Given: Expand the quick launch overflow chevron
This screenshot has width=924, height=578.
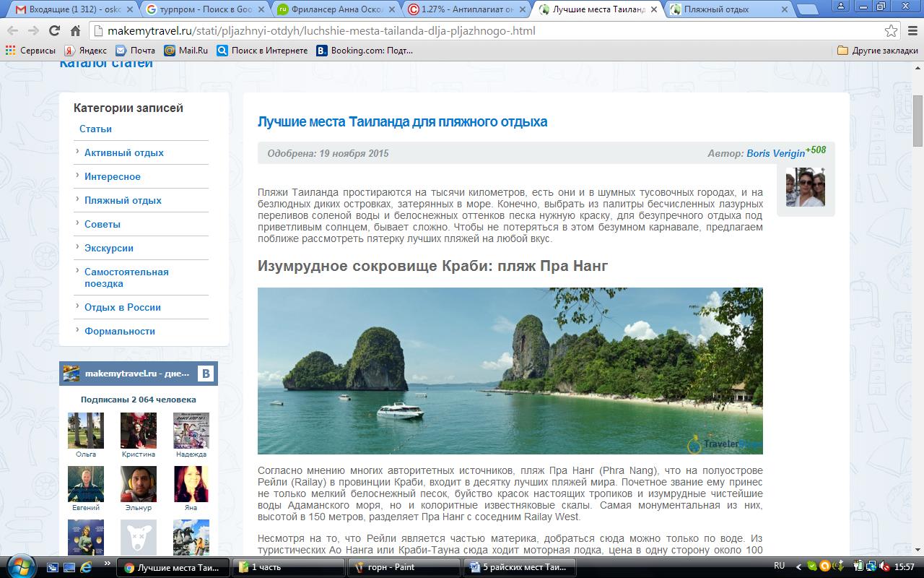Looking at the screenshot, I should pyautogui.click(x=108, y=564).
